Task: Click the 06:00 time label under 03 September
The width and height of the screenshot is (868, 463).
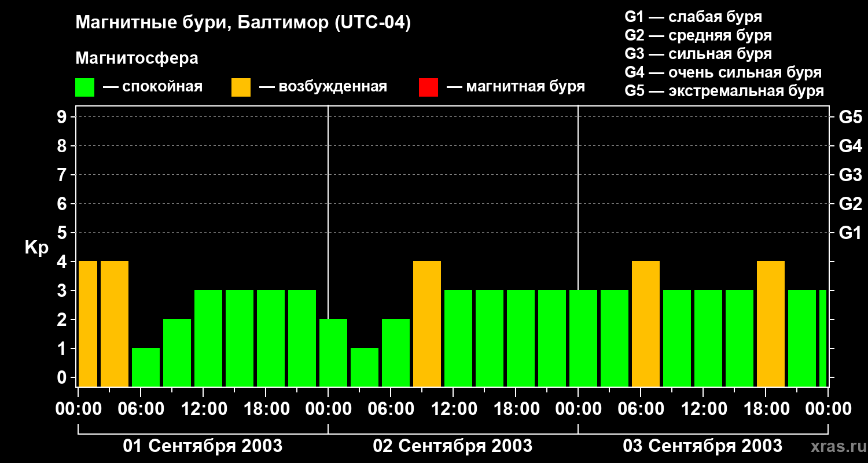Action: [x=641, y=409]
